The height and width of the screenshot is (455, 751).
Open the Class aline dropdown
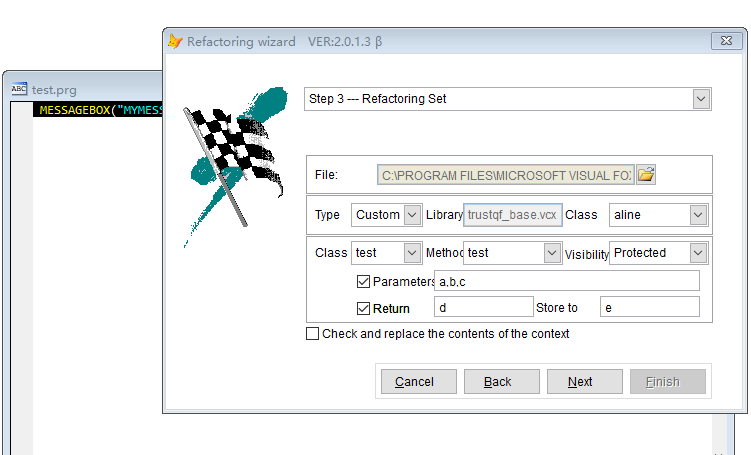698,215
